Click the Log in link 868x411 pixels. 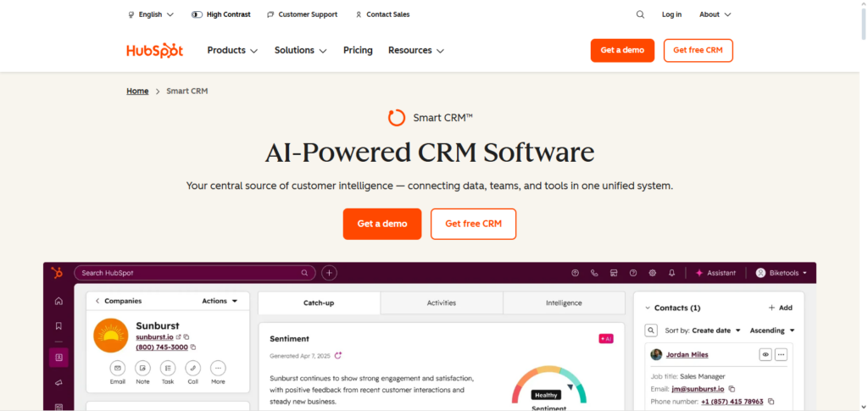pyautogui.click(x=671, y=15)
